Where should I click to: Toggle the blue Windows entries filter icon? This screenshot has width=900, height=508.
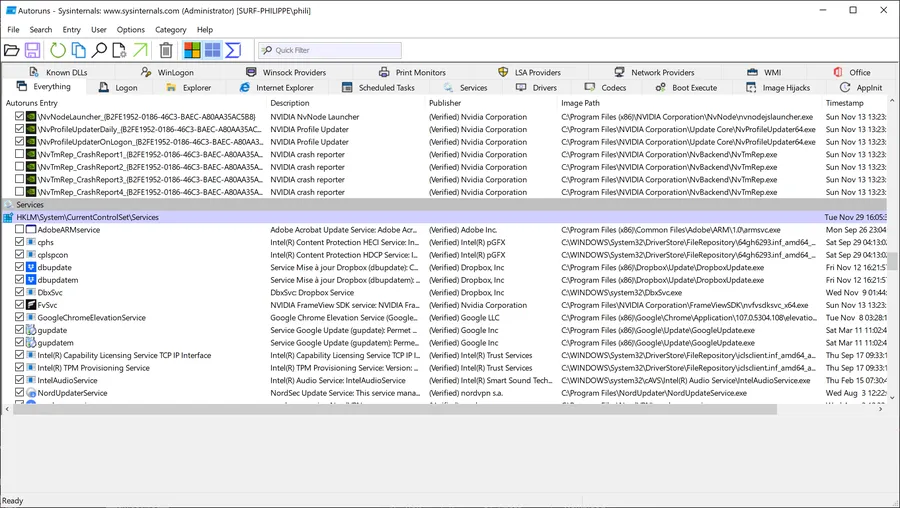tap(212, 51)
